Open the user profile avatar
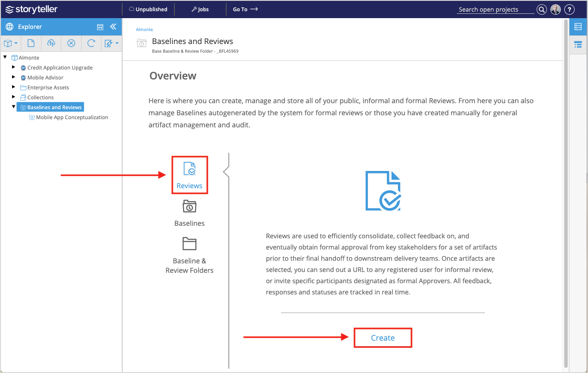The width and height of the screenshot is (588, 373). [556, 9]
